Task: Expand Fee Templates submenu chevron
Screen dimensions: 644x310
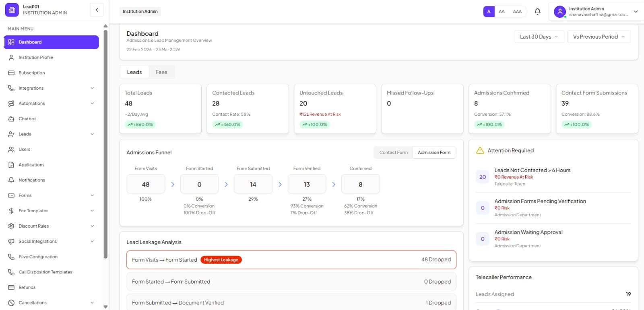Action: [92, 211]
